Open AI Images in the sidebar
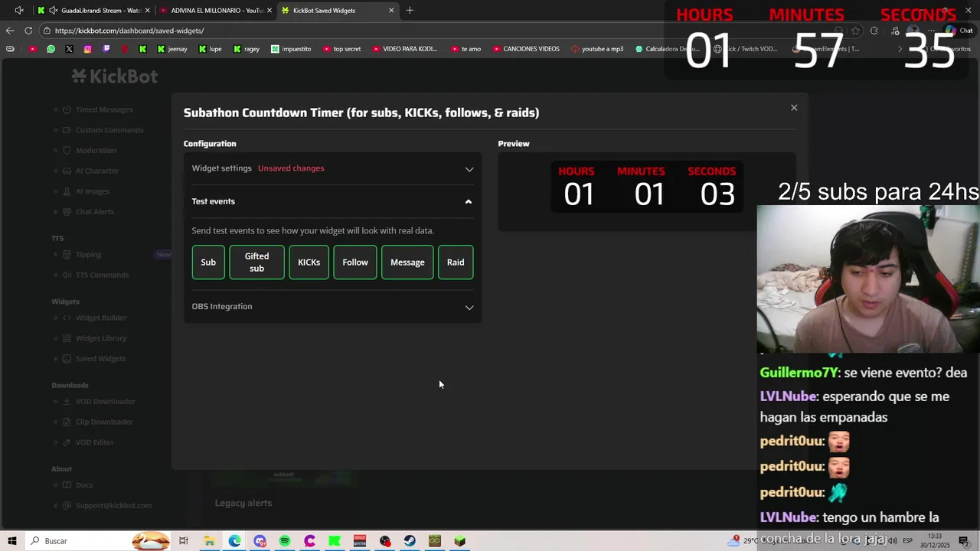The height and width of the screenshot is (551, 980). (92, 191)
